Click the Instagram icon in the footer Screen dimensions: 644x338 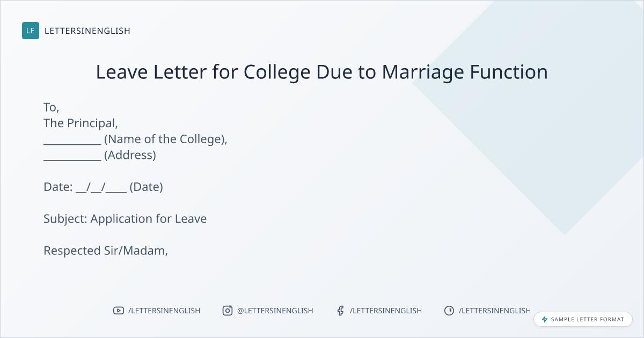coord(228,311)
